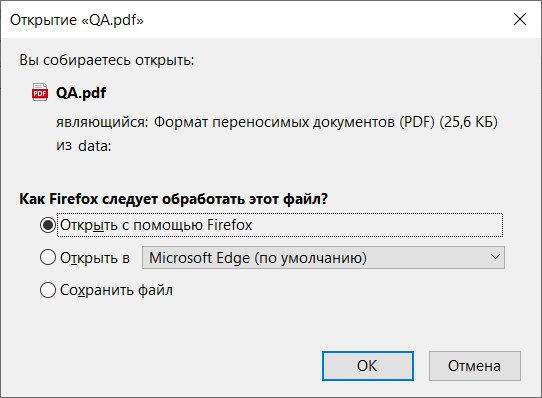Click the 'Открыть с помощью Firefox' label text
542x398 pixels.
156,225
